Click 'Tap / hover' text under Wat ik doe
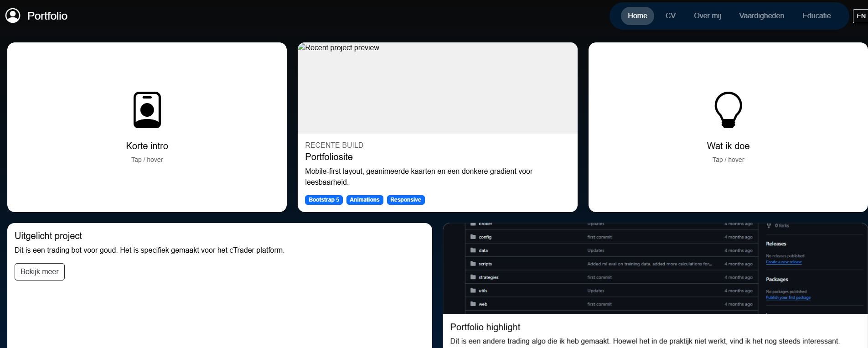The height and width of the screenshot is (348, 868). coord(728,160)
